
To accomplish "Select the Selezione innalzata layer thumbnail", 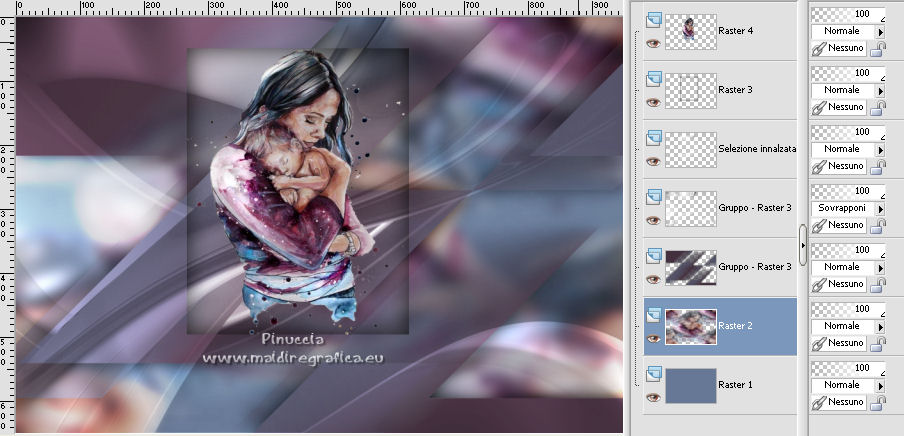I will [691, 149].
